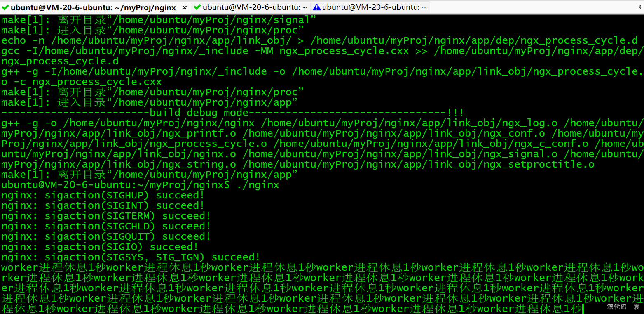This screenshot has width=644, height=314.
Task: Click the sigaction(SIGHUP) succeed line
Action: click(103, 195)
